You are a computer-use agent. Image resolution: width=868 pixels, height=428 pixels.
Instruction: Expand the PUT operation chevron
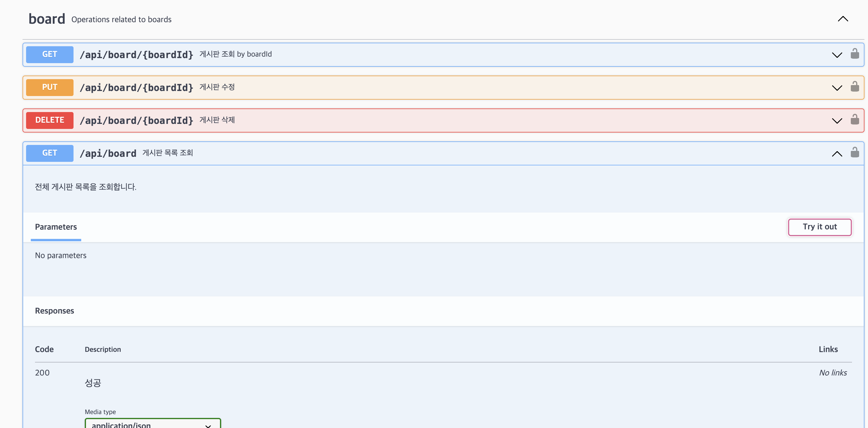[837, 88]
